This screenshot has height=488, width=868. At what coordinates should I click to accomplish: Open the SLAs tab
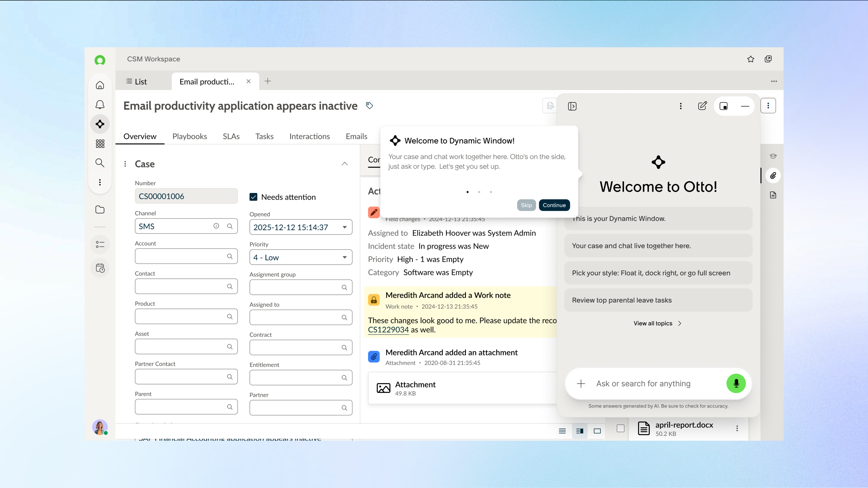tap(231, 136)
